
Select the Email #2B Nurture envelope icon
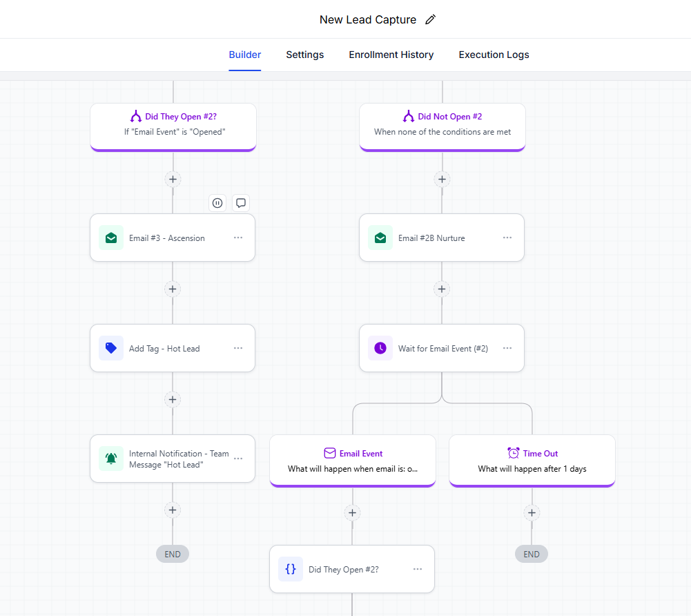[x=380, y=238]
